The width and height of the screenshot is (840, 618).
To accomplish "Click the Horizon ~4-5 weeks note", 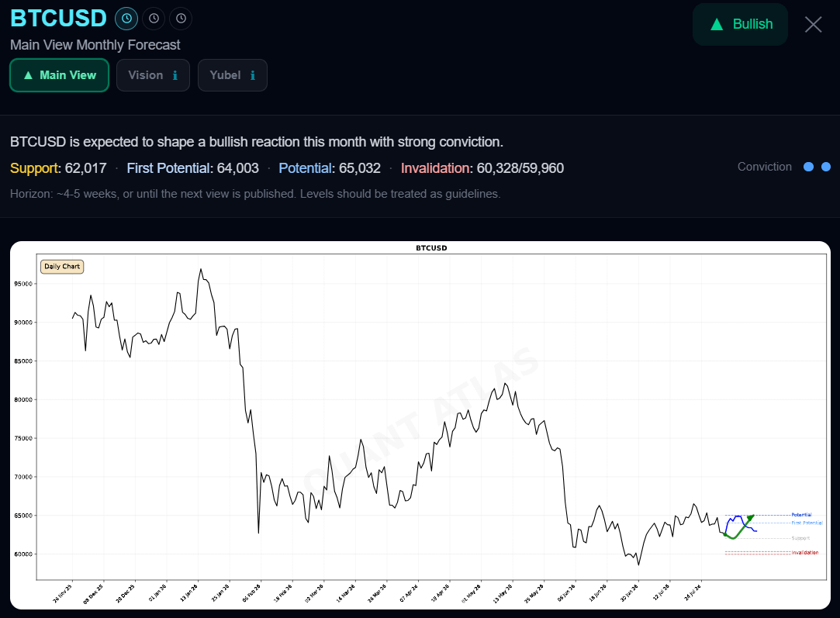I will tap(255, 194).
